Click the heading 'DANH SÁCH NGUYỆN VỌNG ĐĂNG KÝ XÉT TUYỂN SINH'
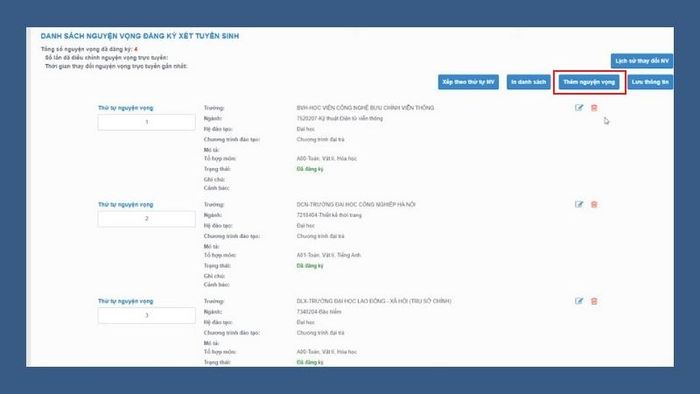700x394 pixels. point(140,36)
